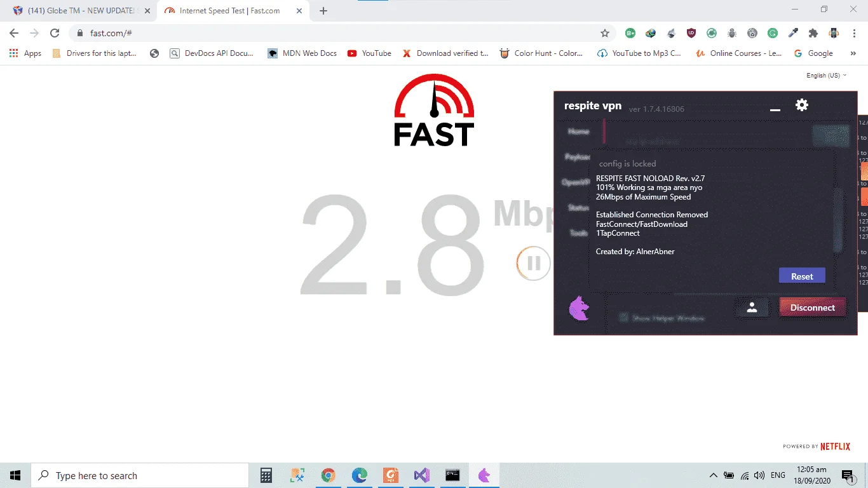Image resolution: width=868 pixels, height=488 pixels.
Task: Toggle the Show Helper Window checkbox
Action: click(624, 318)
